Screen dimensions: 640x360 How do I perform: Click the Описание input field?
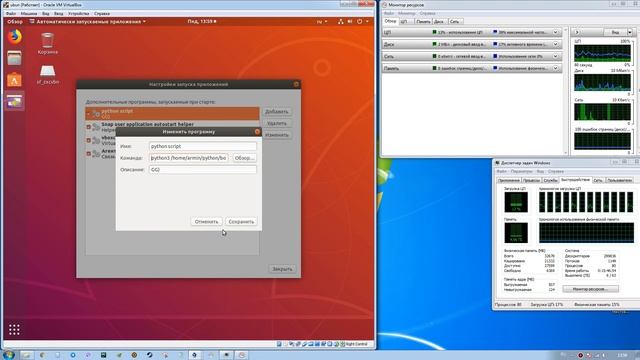click(x=203, y=169)
